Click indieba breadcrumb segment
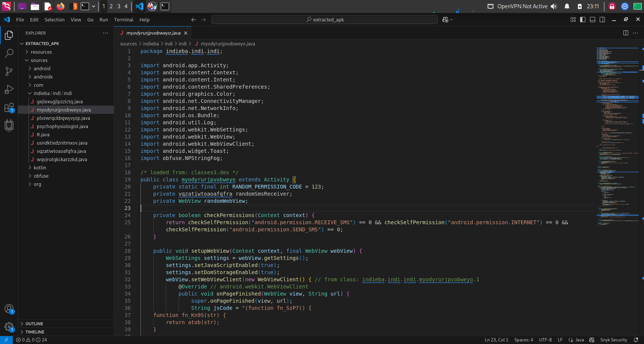The height and width of the screenshot is (344, 644). click(x=151, y=44)
